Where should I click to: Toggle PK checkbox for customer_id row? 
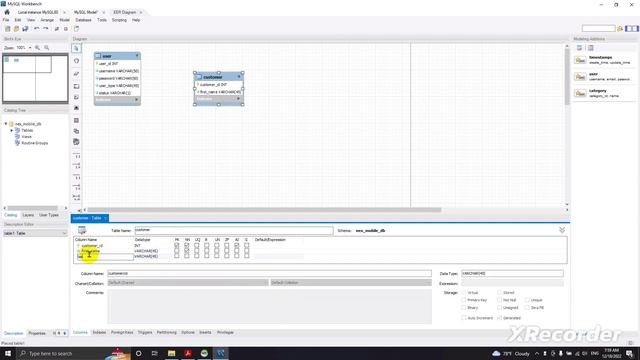(177, 245)
